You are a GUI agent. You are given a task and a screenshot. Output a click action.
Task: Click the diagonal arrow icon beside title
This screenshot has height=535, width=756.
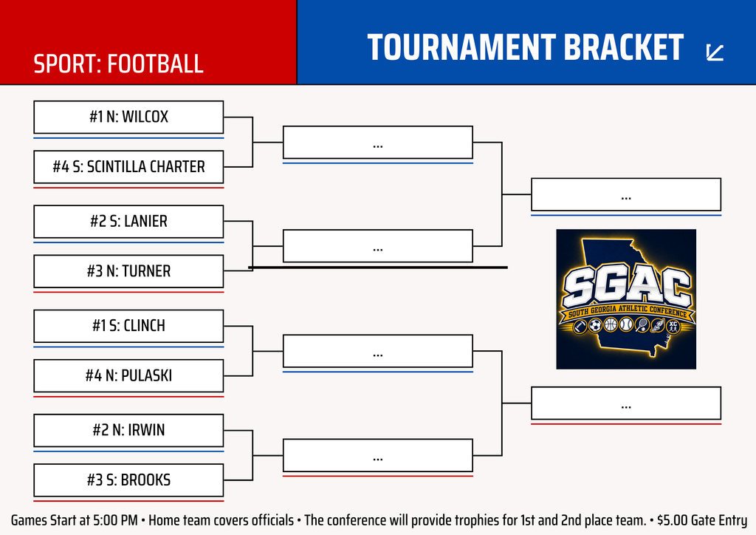(x=715, y=52)
